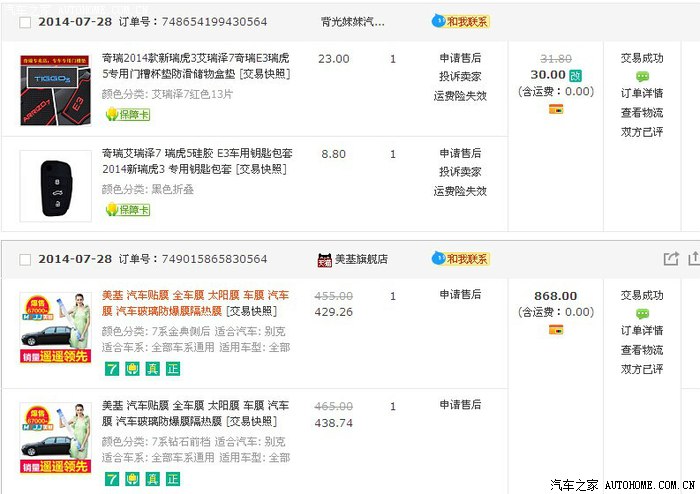Click the credit card icon under 868.00 total
700x494 pixels.
[556, 330]
